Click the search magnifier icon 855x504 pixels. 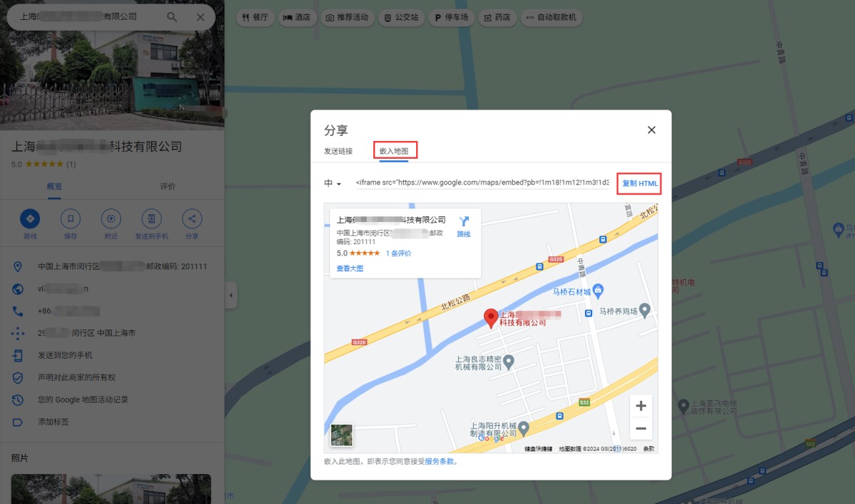coord(172,17)
